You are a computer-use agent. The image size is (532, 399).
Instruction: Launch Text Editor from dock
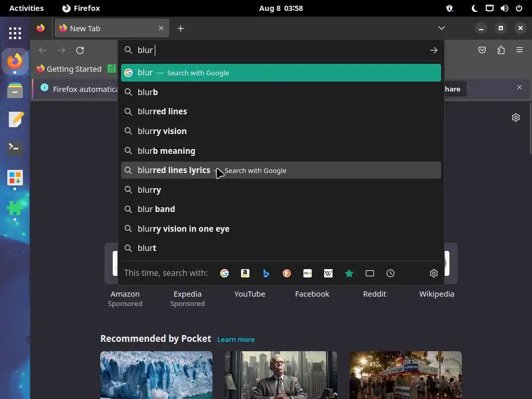[x=15, y=119]
